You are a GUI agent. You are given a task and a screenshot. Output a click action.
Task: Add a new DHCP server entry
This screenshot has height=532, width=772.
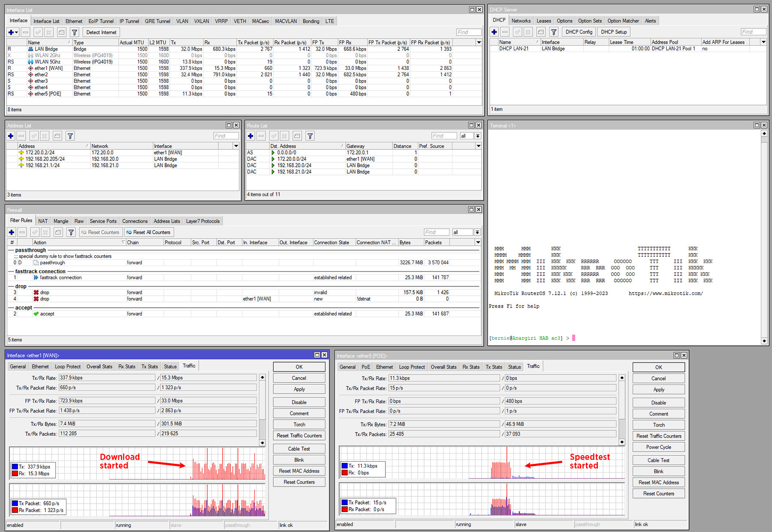click(494, 32)
